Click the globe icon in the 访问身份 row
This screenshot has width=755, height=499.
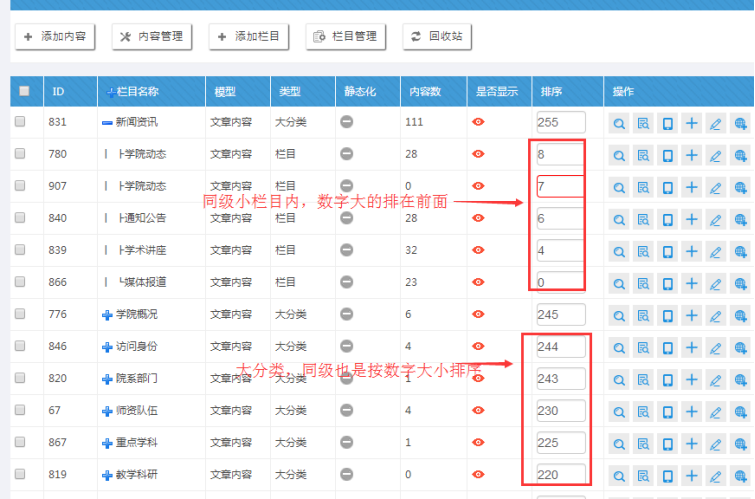click(x=740, y=347)
